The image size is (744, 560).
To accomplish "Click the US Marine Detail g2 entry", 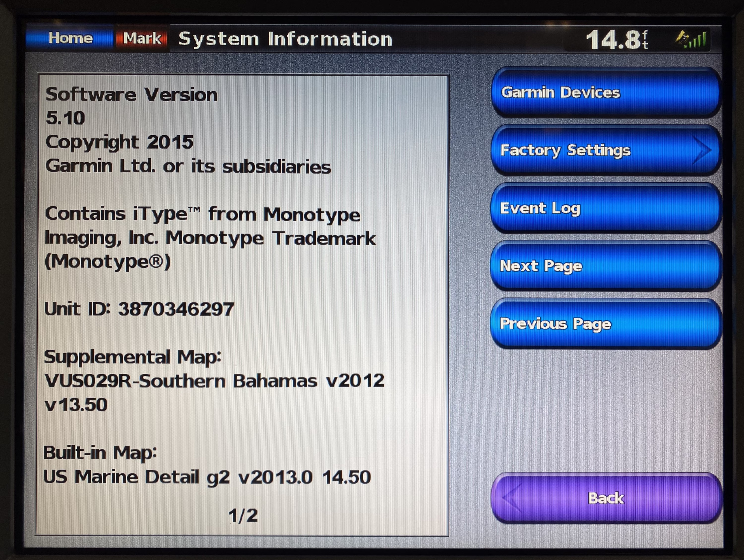I will pos(207,477).
